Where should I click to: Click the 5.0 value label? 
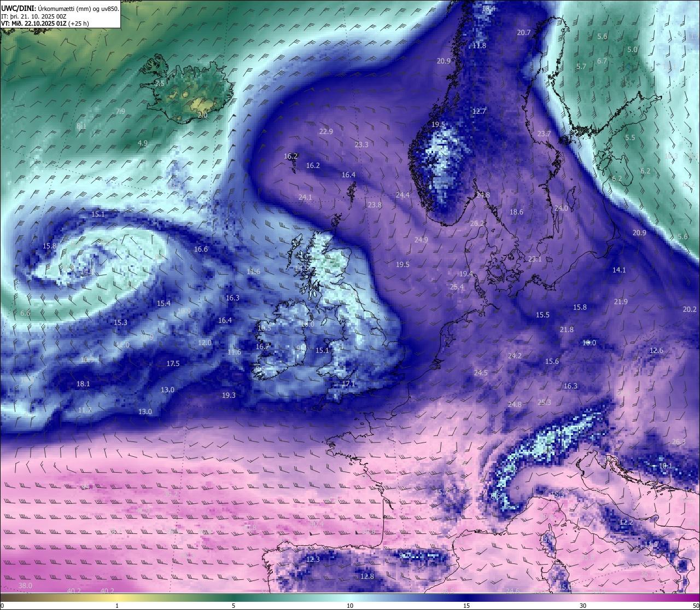tap(632, 50)
